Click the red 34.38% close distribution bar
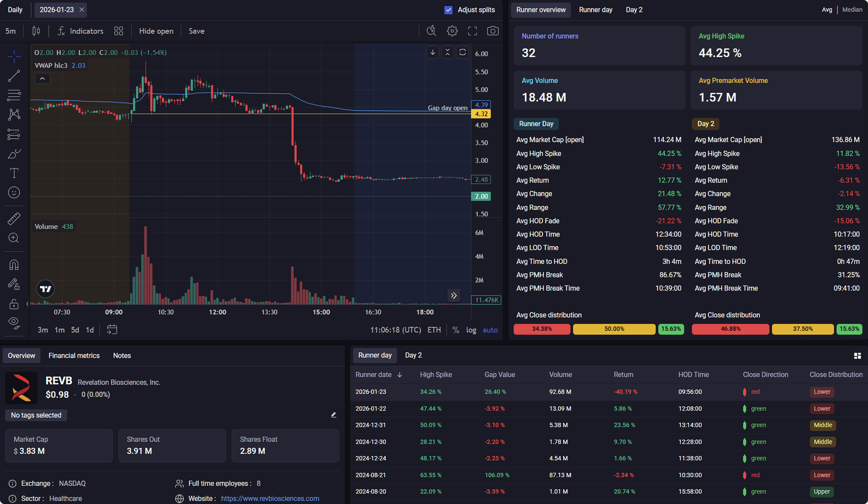Viewport: 868px width, 504px height. tap(542, 329)
